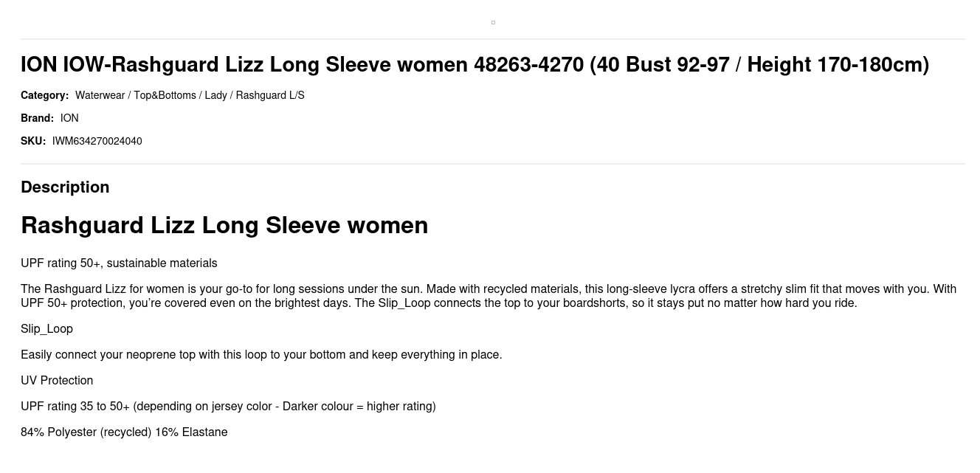Image resolution: width=980 pixels, height=473 pixels.
Task: Click the UPF rating 50+, sustainable materials line
Action: 119,263
